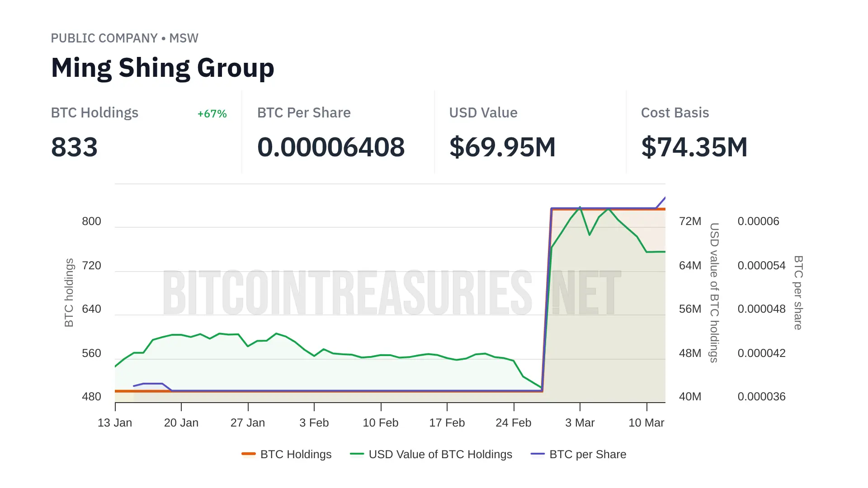Select the BTC Per Share value 0.00006408
This screenshot has height=488, width=868.
(x=331, y=147)
